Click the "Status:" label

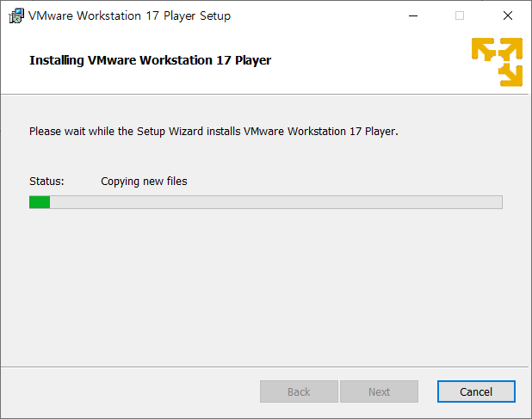(x=46, y=182)
